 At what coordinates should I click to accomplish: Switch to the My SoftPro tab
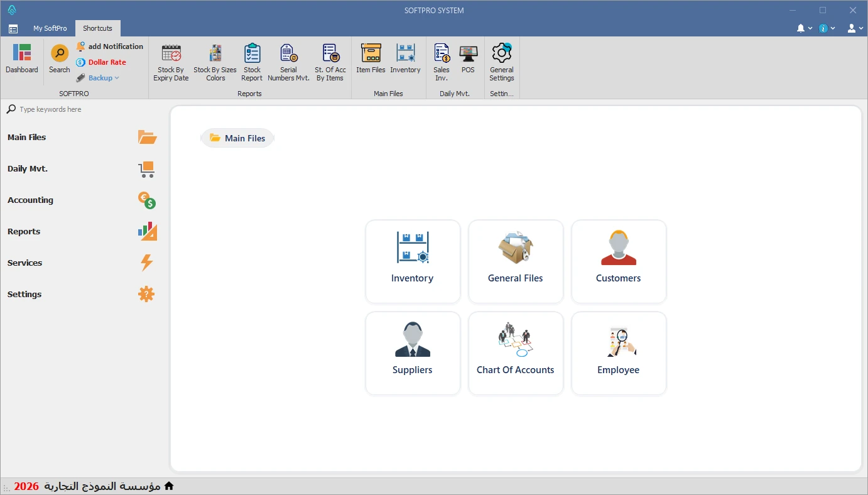tap(50, 28)
